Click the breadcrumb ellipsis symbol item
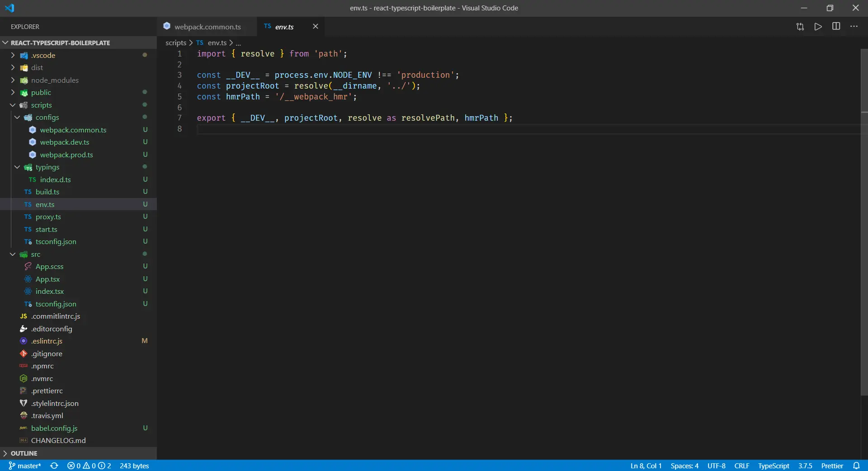 (x=238, y=43)
